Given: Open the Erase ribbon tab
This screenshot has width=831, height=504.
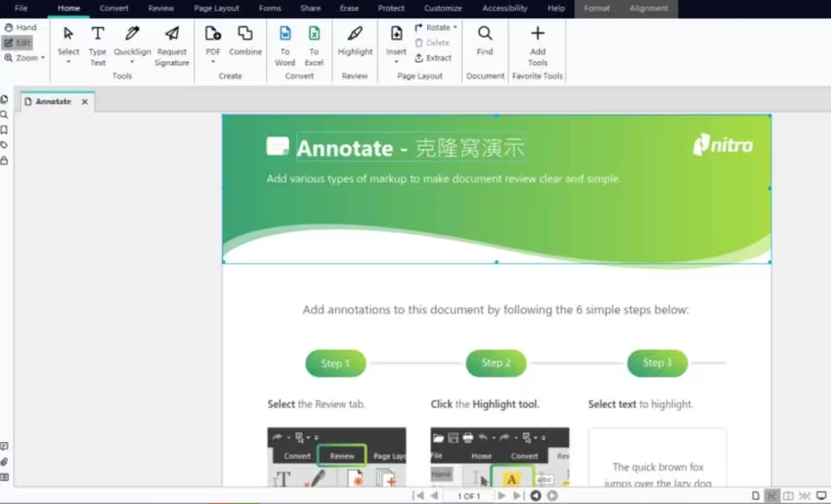Looking at the screenshot, I should [x=348, y=9].
